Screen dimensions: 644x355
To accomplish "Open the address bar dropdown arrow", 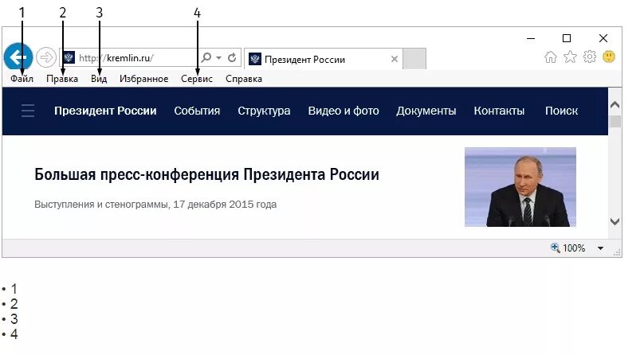I will (219, 58).
